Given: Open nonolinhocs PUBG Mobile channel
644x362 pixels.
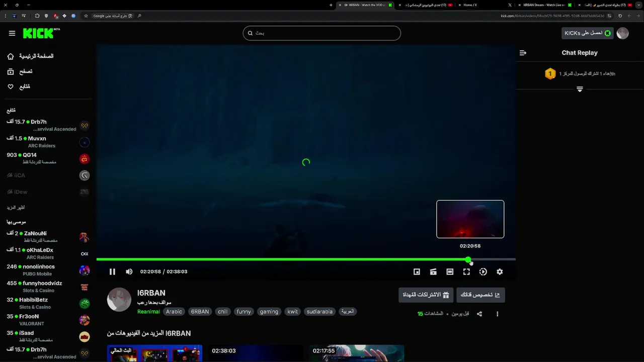Looking at the screenshot, I should 48,270.
